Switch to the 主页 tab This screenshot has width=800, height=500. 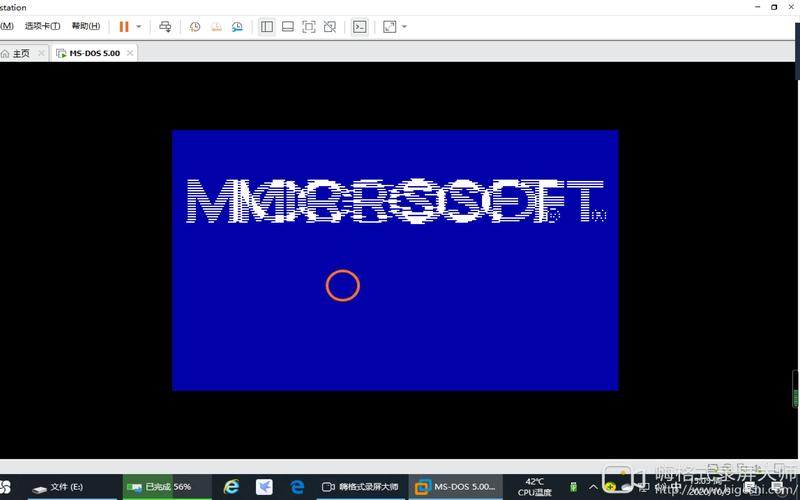(x=20, y=53)
